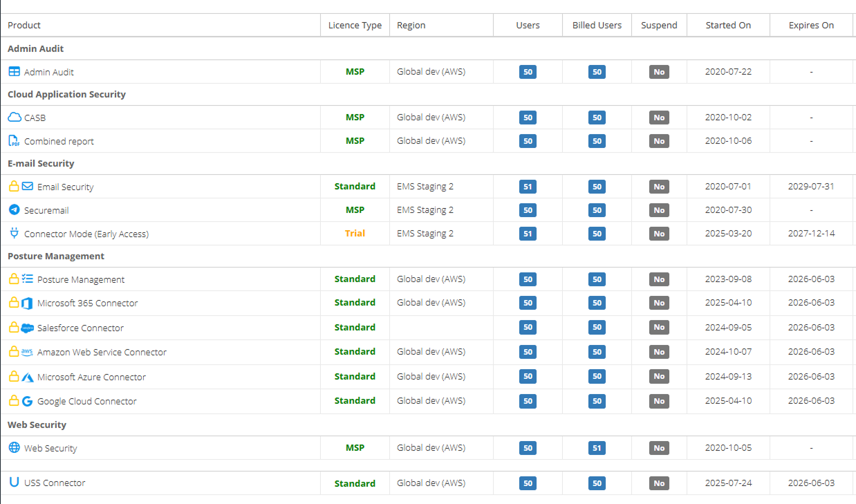Click the USS Connector U-shaped icon
Screen dimensions: 856x504
(14, 482)
